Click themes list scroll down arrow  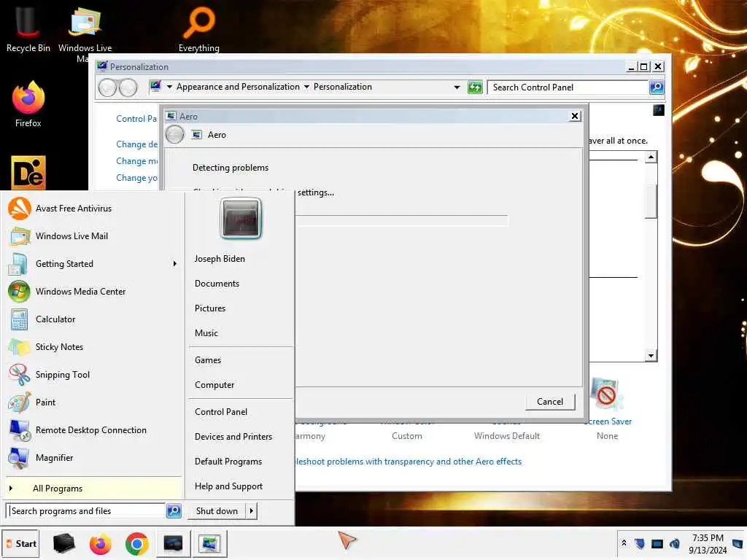tap(651, 355)
